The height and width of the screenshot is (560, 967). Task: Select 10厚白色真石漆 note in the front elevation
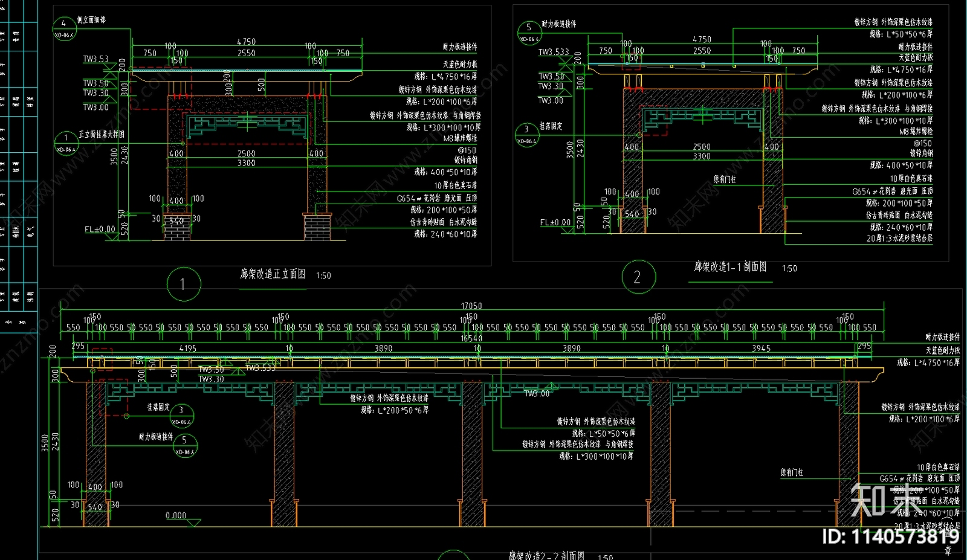click(455, 185)
